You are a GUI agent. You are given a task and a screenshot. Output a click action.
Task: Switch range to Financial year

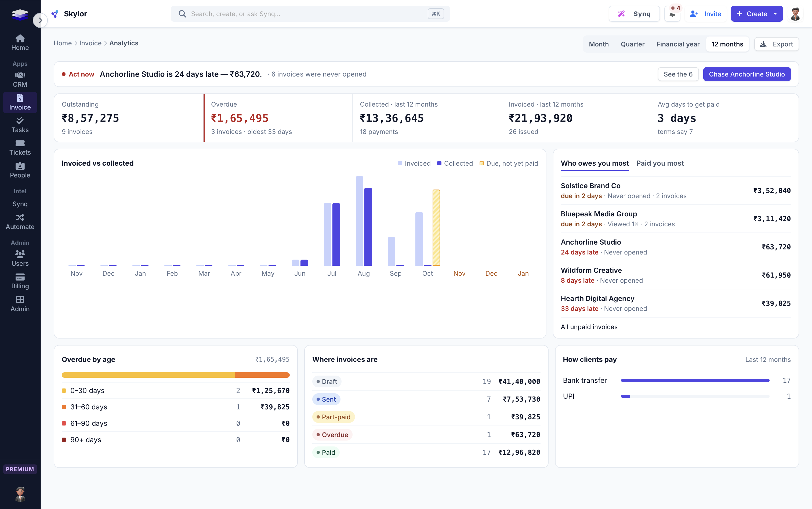pos(678,44)
